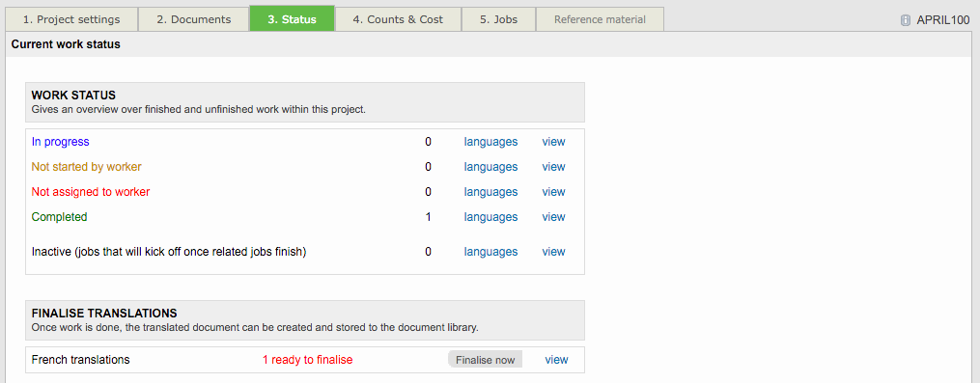Go to the Jobs tab
The image size is (980, 383).
[499, 18]
